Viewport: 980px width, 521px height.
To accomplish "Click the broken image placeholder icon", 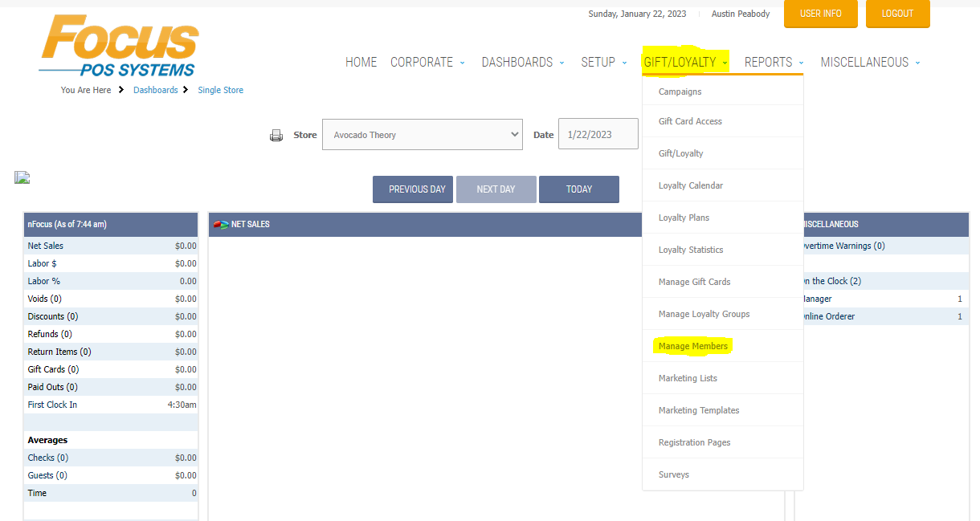I will [x=22, y=177].
